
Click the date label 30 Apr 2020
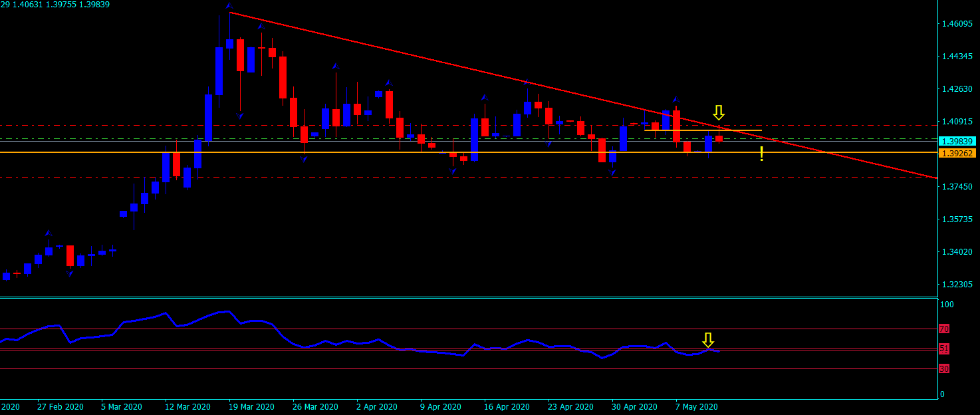coord(635,406)
